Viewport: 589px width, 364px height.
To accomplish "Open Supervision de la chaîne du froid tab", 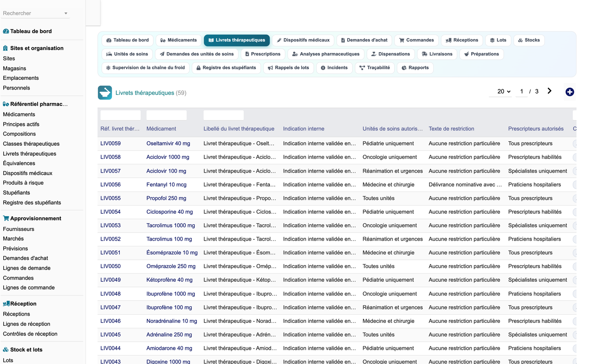I will pyautogui.click(x=146, y=68).
